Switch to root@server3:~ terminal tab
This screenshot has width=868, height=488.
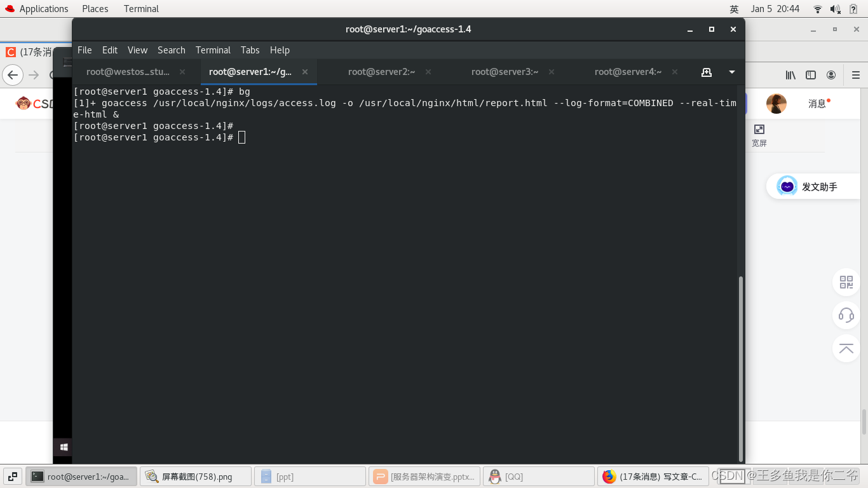(x=505, y=72)
